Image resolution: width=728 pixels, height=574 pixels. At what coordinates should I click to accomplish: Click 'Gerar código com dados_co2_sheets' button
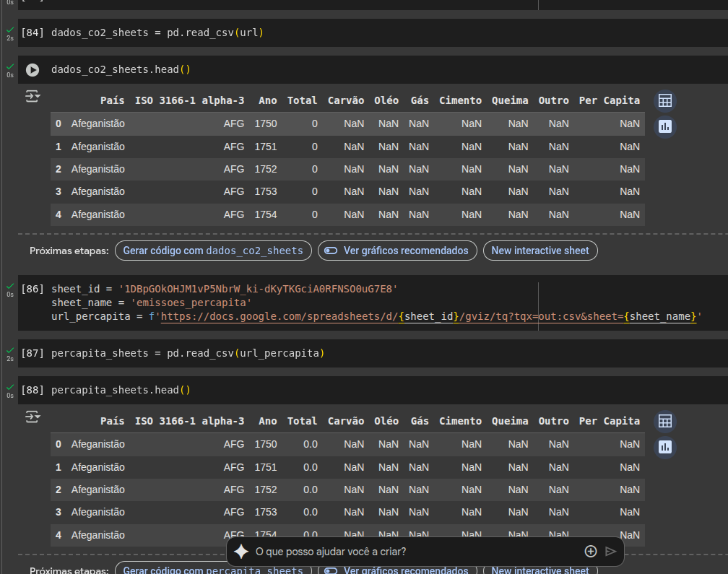click(x=213, y=251)
